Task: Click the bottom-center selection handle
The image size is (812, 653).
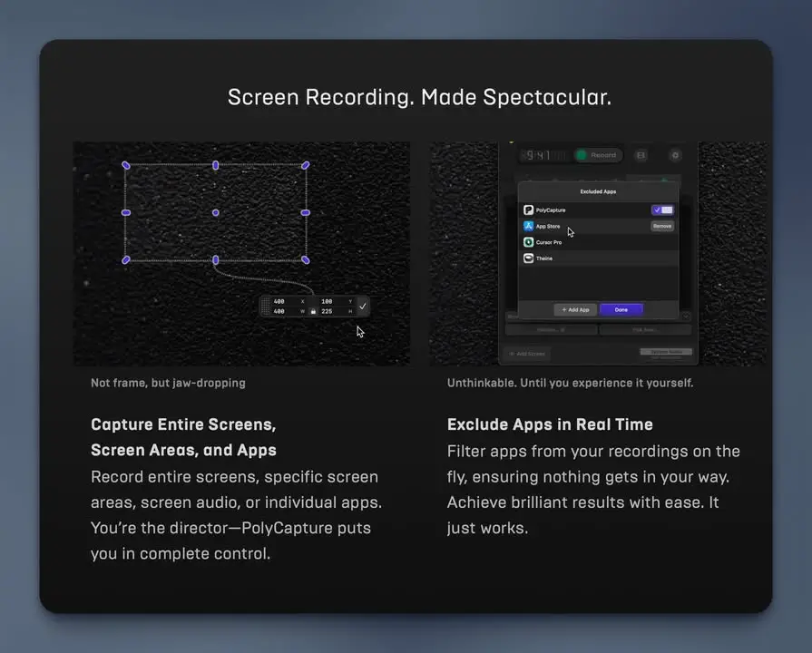Action: tap(215, 260)
